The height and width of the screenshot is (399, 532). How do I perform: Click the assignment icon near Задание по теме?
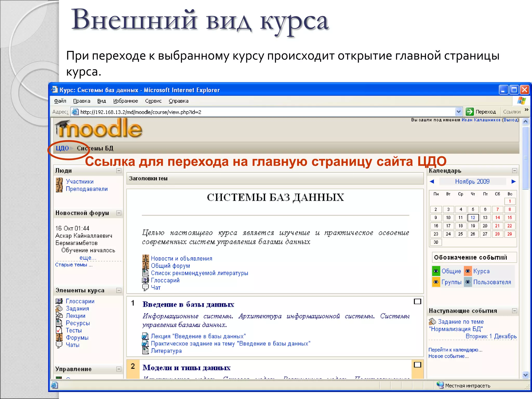pos(432,322)
